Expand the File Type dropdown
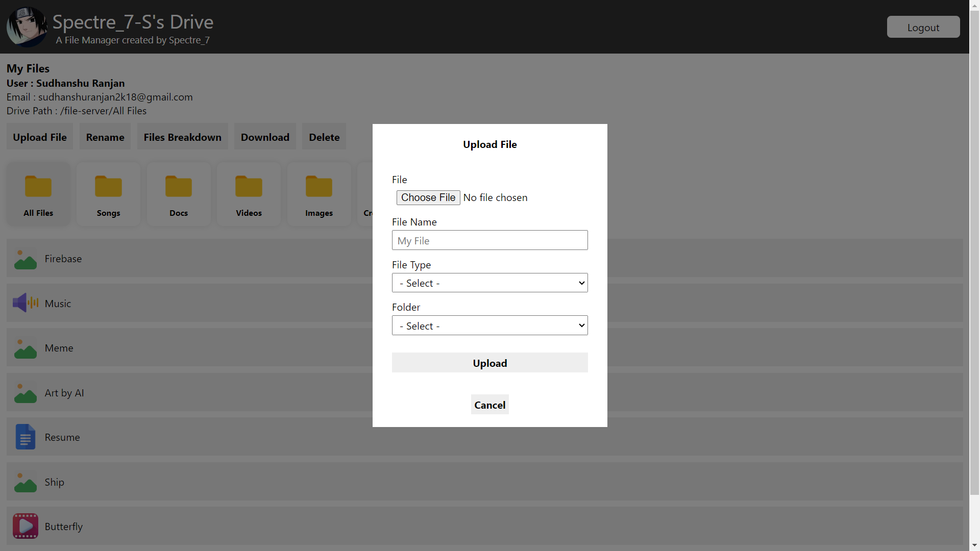The width and height of the screenshot is (980, 551). coord(490,283)
